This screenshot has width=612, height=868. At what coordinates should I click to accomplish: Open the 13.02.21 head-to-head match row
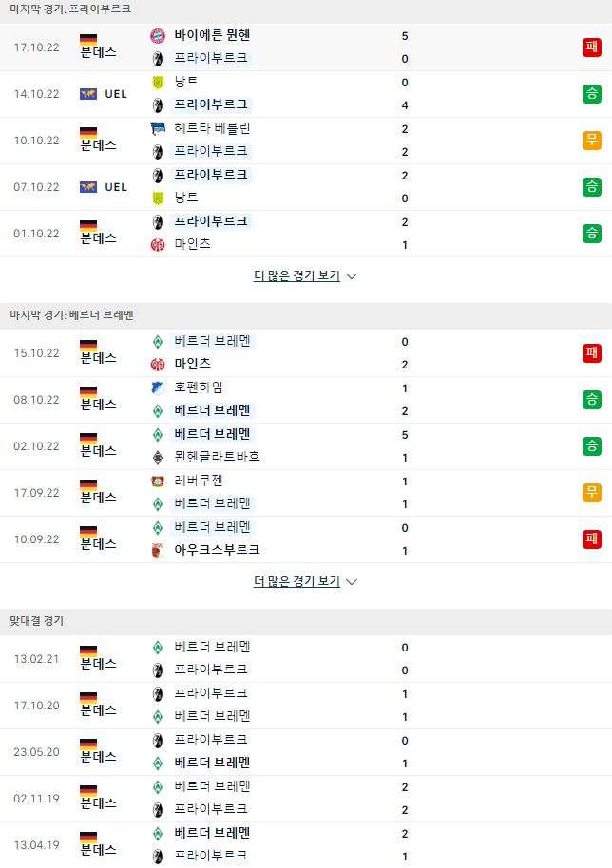[x=306, y=659]
